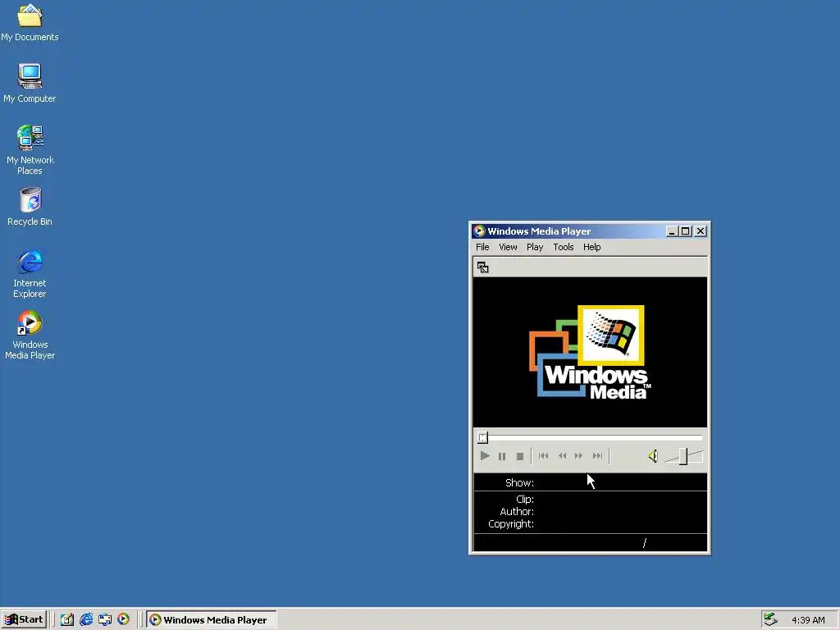Viewport: 840px width, 630px height.
Task: Click the Outlook Express quick launch icon
Action: [x=105, y=619]
